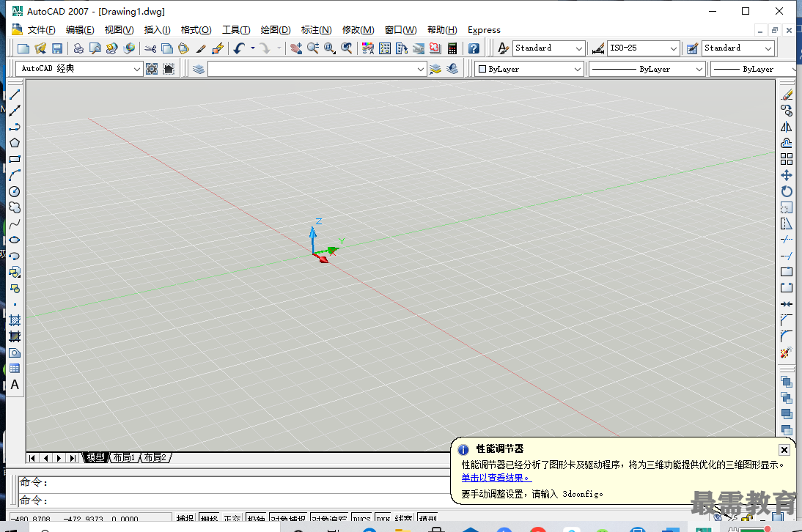The width and height of the screenshot is (802, 532).
Task: Open the Help question mark icon
Action: (x=474, y=48)
